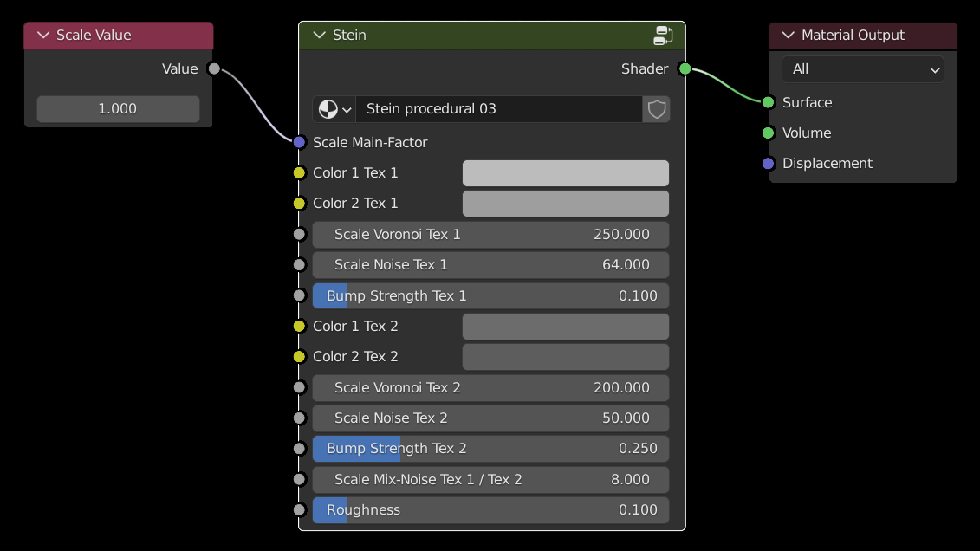Image resolution: width=980 pixels, height=551 pixels.
Task: Click the Volume input socket
Action: (x=768, y=133)
